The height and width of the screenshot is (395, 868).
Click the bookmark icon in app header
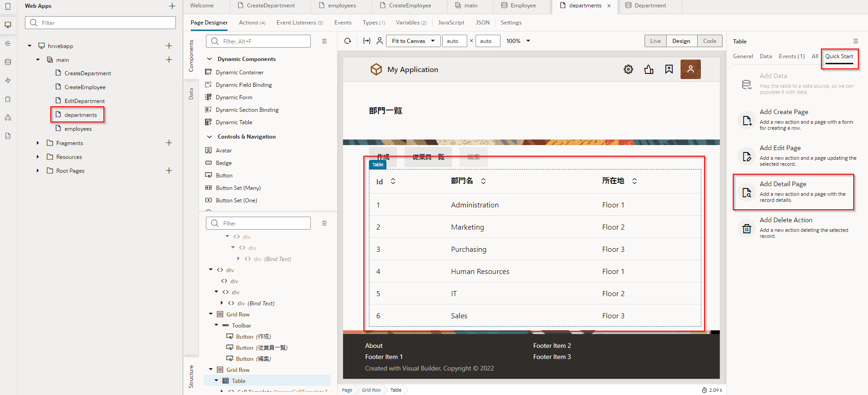pyautogui.click(x=669, y=69)
